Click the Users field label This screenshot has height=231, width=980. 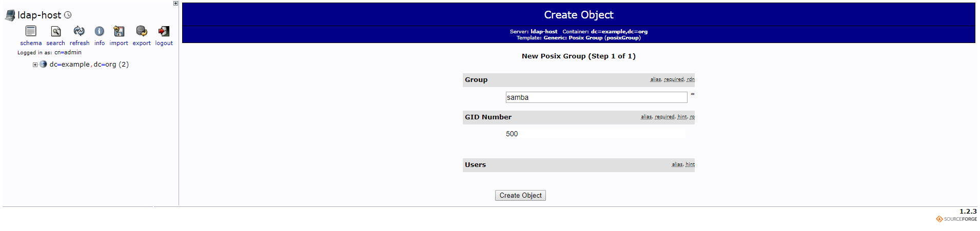tap(475, 165)
